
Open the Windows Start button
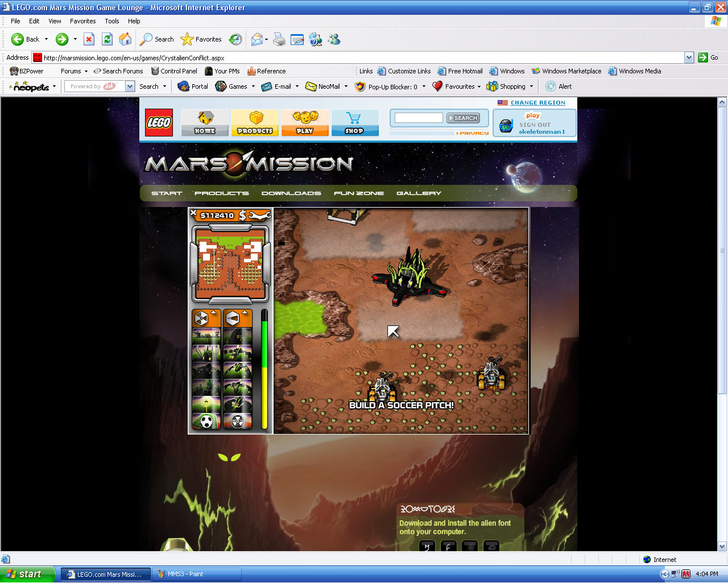click(x=28, y=574)
